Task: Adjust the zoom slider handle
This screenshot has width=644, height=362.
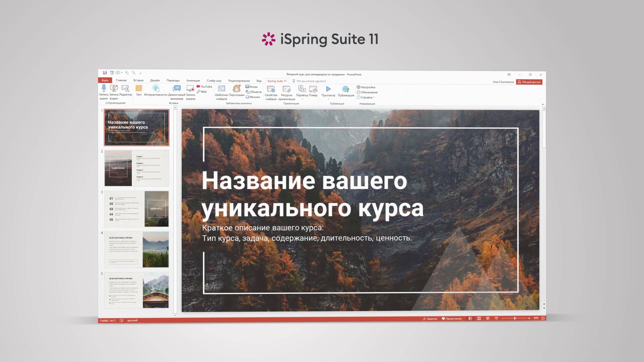Action: (515, 318)
